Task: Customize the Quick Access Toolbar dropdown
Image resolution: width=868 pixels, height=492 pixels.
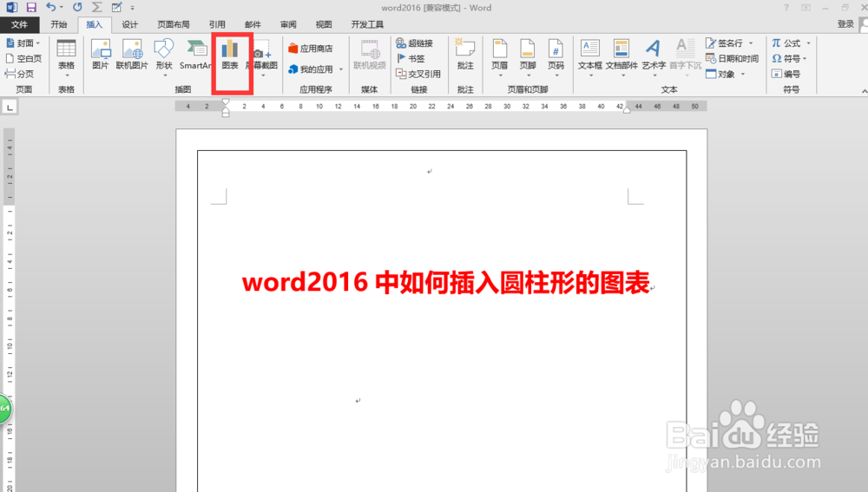Action: [132, 8]
